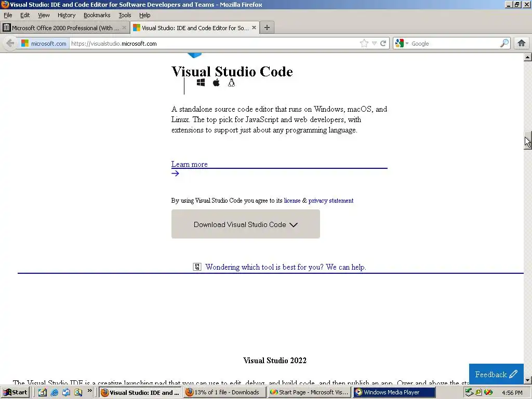Click the second green system tray icon

pos(478,392)
